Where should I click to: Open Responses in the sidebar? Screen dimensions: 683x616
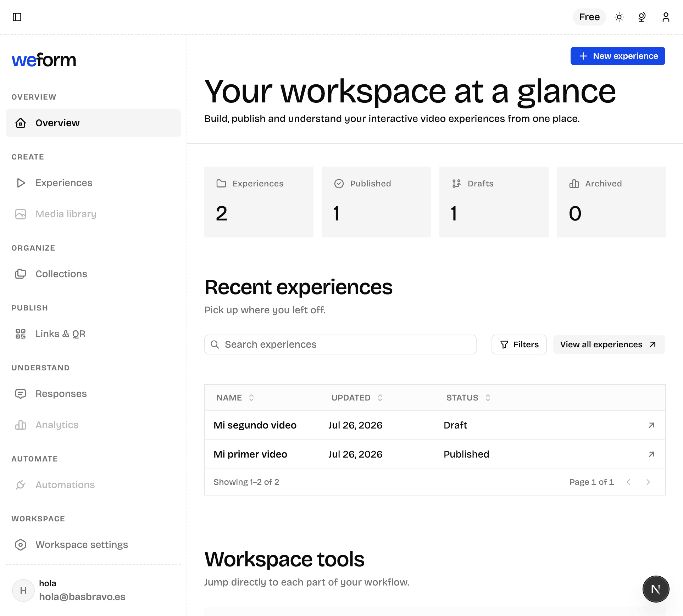(x=93, y=394)
